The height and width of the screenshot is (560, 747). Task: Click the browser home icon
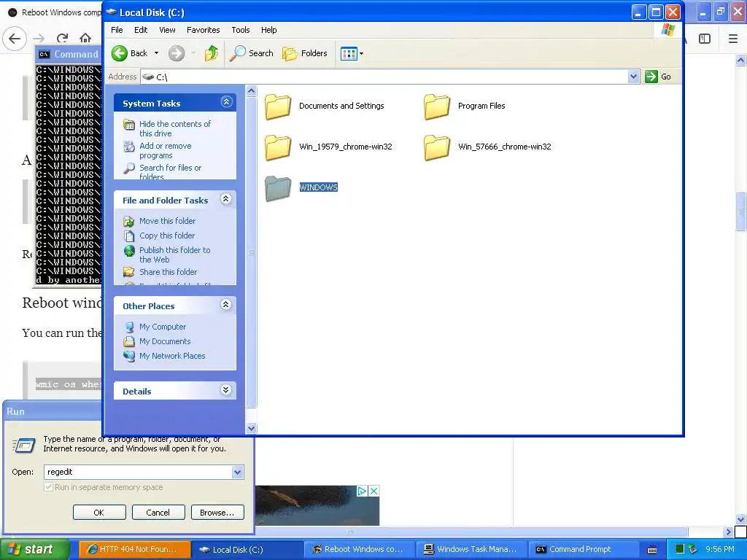pyautogui.click(x=85, y=38)
